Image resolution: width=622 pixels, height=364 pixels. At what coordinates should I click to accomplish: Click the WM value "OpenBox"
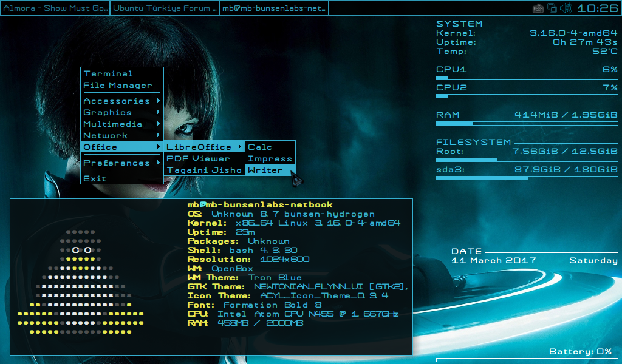(232, 269)
